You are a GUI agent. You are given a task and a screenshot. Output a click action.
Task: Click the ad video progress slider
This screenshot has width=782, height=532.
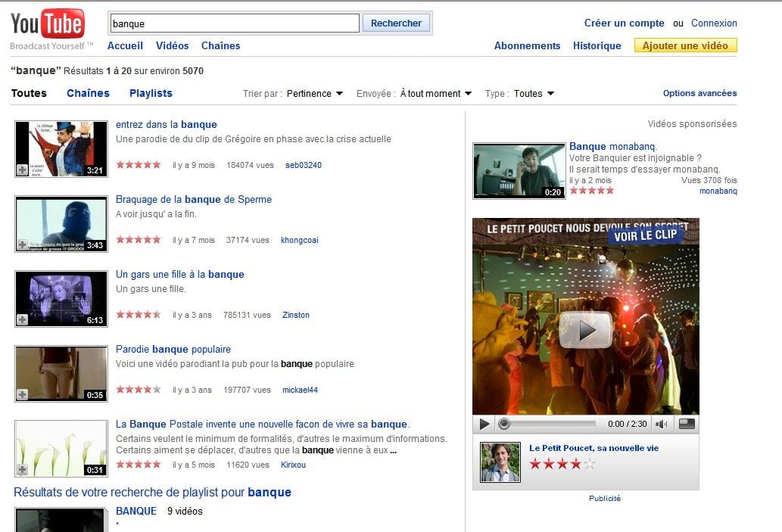pyautogui.click(x=549, y=425)
